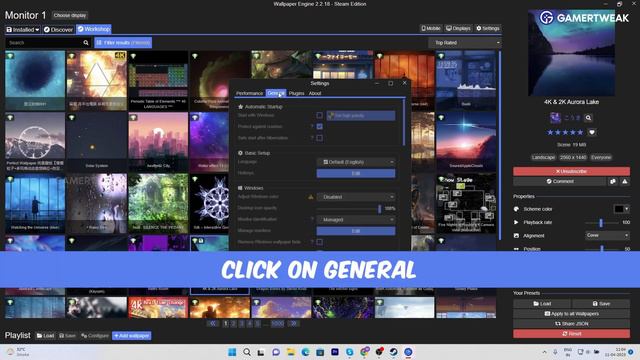Open Microsoft Edge from taskbar
The width and height of the screenshot is (640, 360).
coord(305,352)
